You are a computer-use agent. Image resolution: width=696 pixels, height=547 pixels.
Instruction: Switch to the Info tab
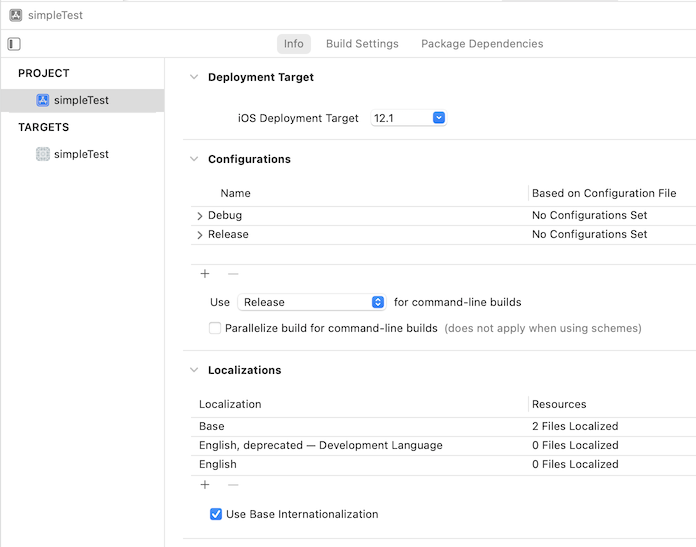pyautogui.click(x=293, y=44)
